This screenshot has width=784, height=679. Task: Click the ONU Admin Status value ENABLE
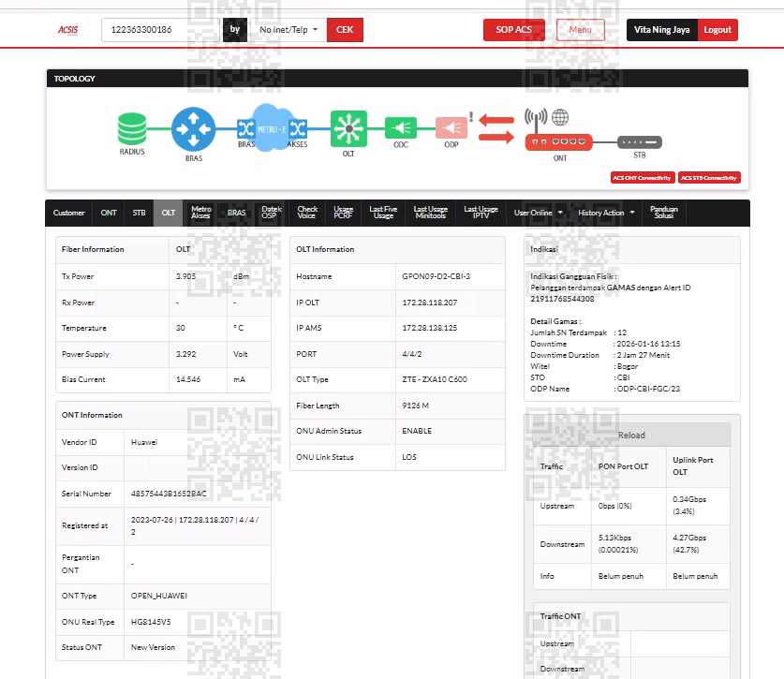[x=417, y=431]
